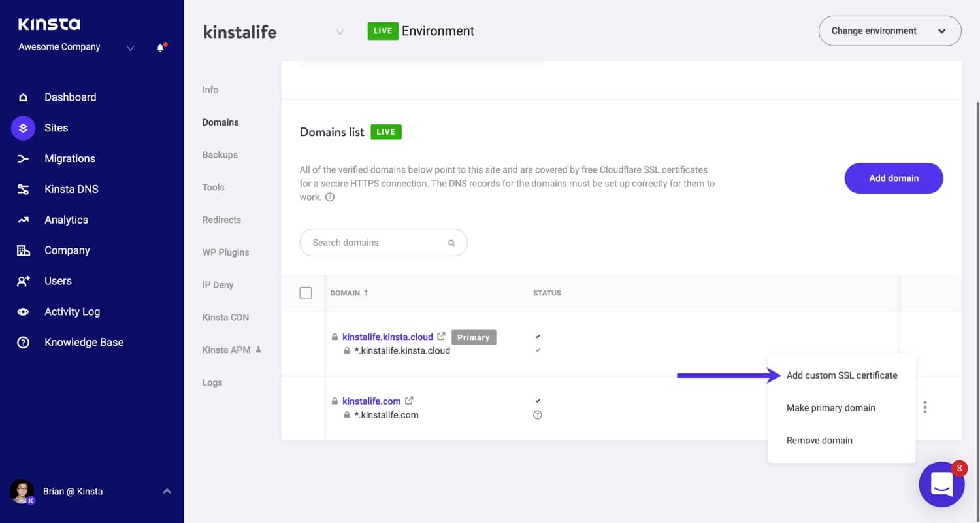The height and width of the screenshot is (523, 980).
Task: Open the kinstalife.kinsta.cloud domain link
Action: coord(387,337)
